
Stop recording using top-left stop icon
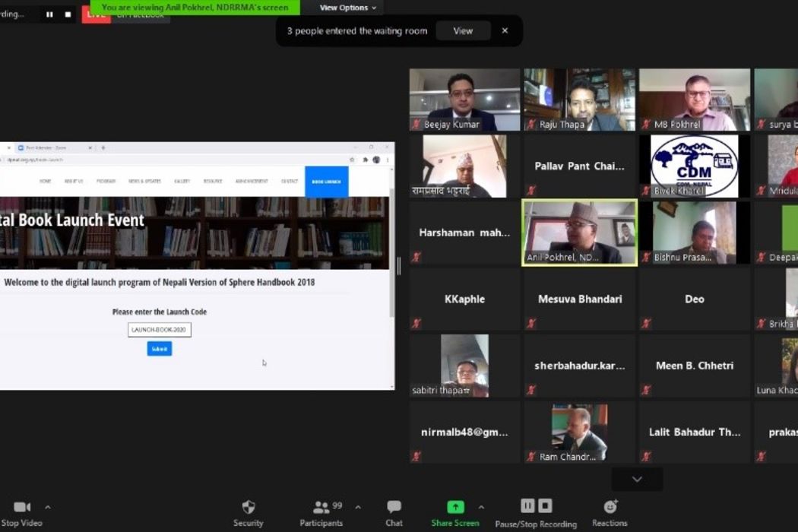click(x=68, y=14)
